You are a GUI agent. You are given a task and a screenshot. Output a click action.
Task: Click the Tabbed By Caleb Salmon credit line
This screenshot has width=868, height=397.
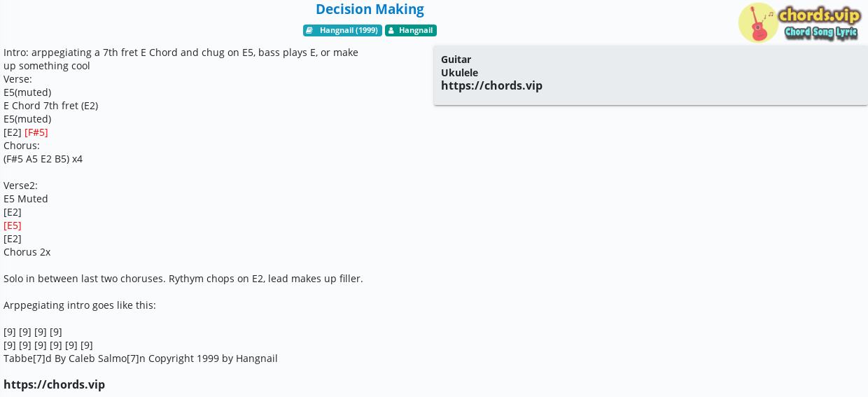pos(141,358)
